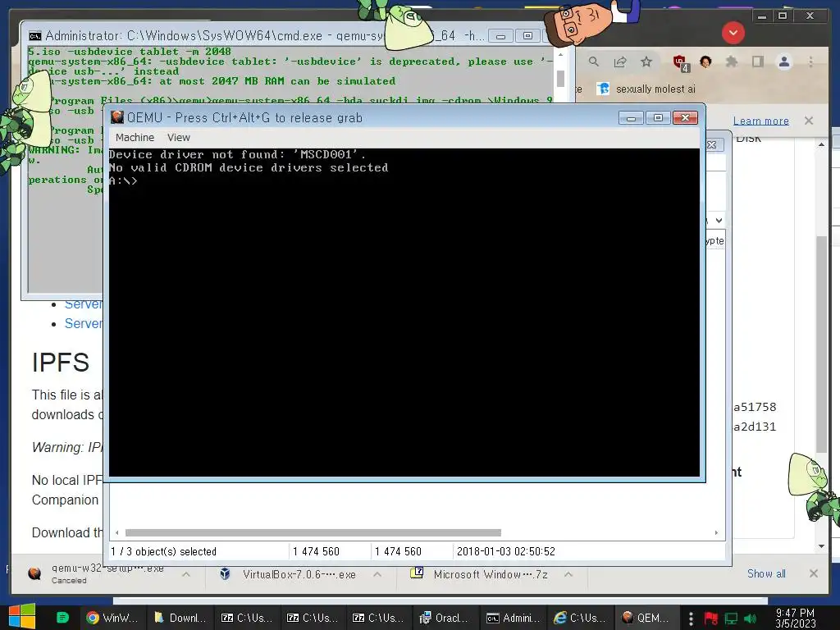This screenshot has width=840, height=630.
Task: Switch to Oracl... VirtualBox taskbar button
Action: point(444,618)
